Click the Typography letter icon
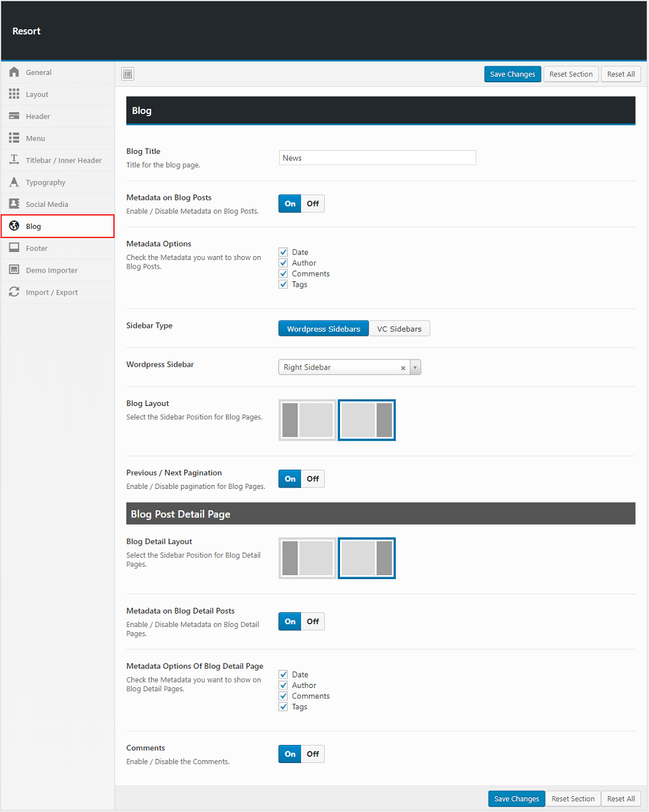 tap(14, 182)
